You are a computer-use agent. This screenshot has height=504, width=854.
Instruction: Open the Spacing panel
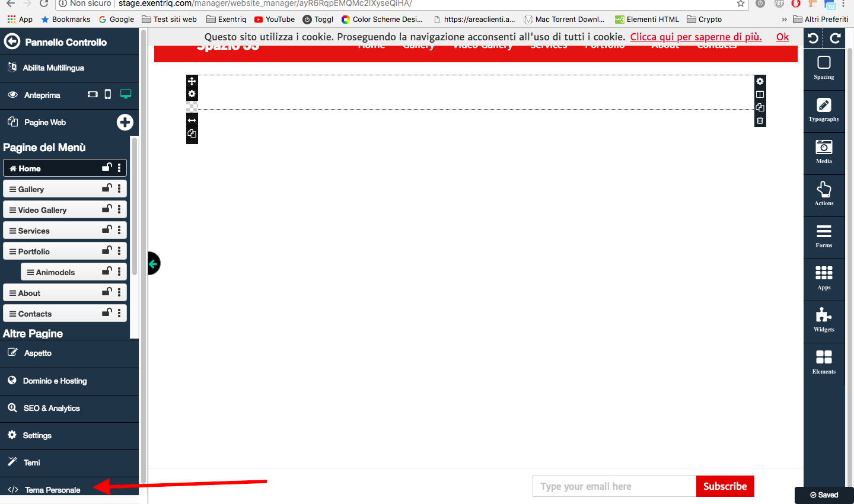[x=824, y=68]
